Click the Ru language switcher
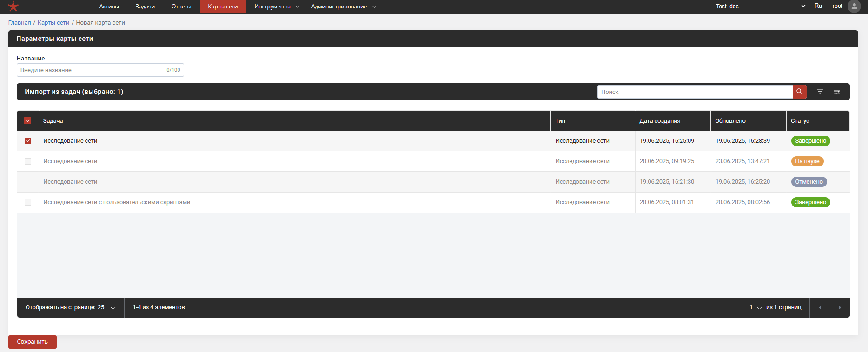 [818, 6]
